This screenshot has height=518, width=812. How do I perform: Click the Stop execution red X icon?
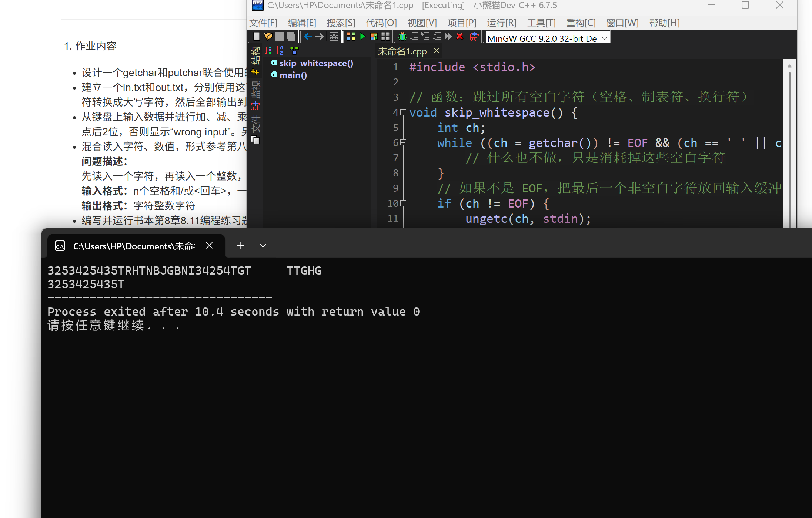(x=460, y=36)
